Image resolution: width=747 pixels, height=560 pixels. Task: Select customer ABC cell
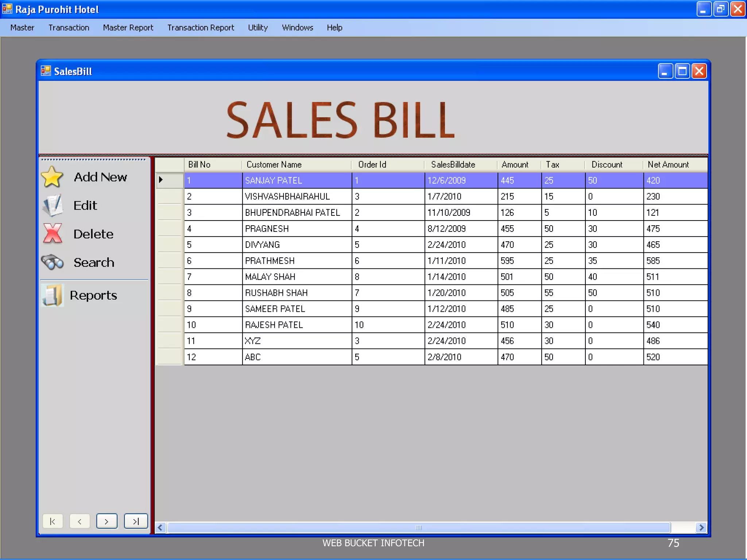(x=297, y=357)
